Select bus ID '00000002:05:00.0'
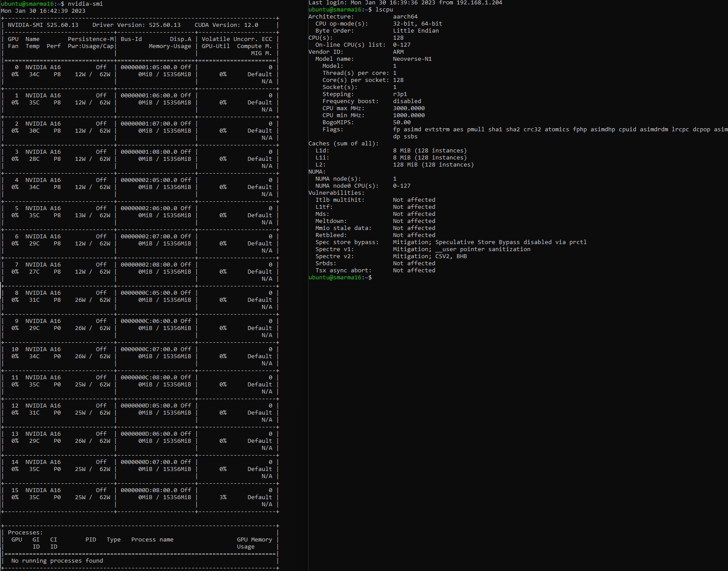Screen dimensions: 728x571 (149, 180)
